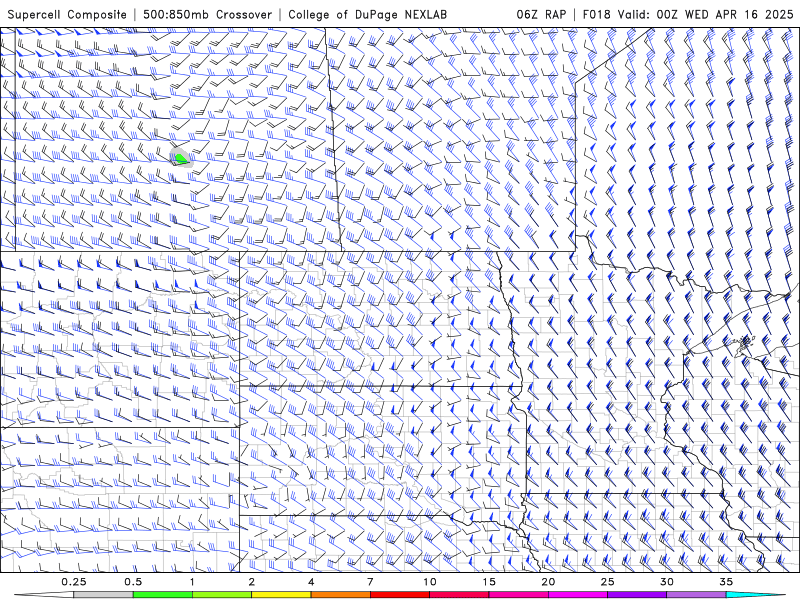Screen dimensions: 800x600
Task: Click the legend value "30"
Action: (x=666, y=582)
